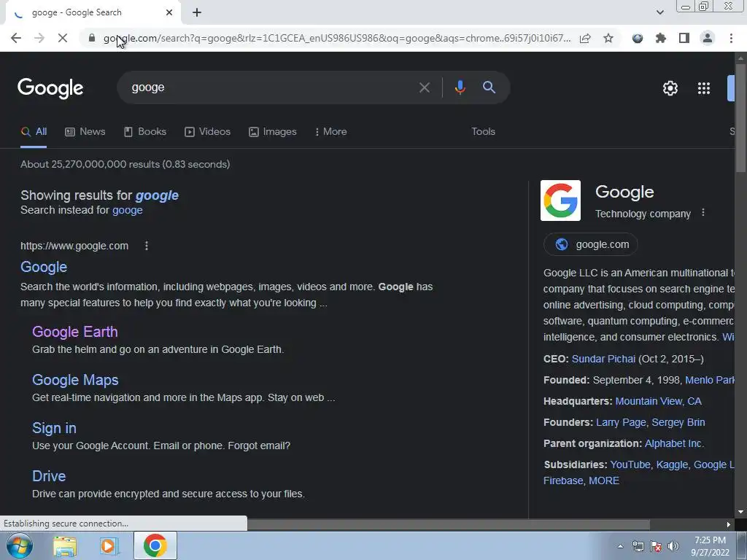Screen dimensions: 747x560
Task: Stop loading the page
Action: point(63,38)
